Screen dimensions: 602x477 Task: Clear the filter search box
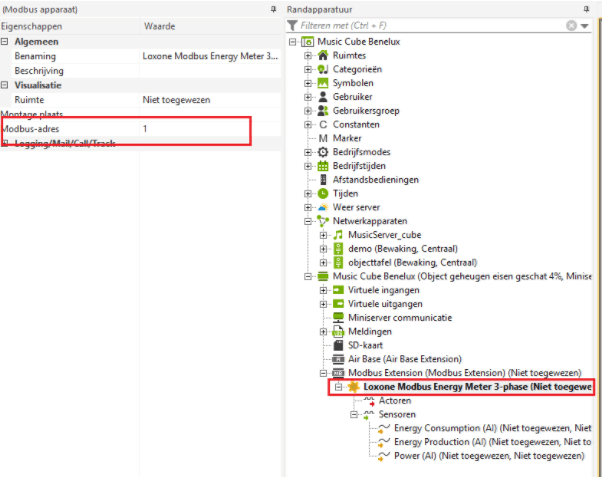[570, 25]
